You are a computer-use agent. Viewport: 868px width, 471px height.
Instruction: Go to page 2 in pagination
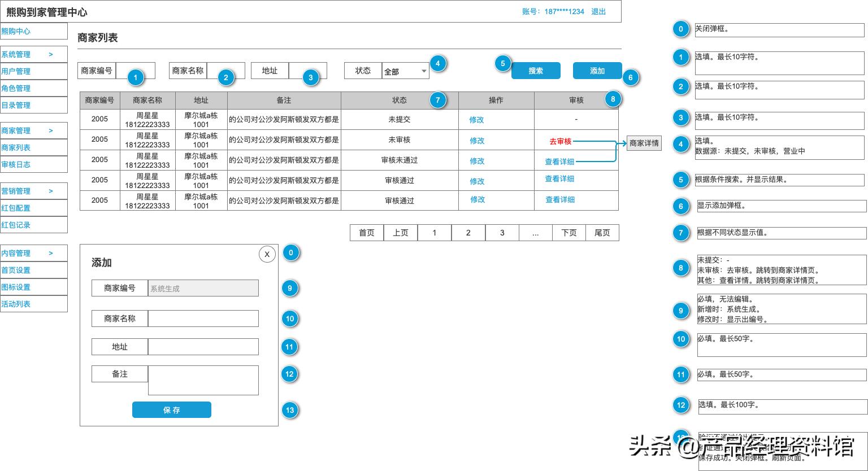468,232
